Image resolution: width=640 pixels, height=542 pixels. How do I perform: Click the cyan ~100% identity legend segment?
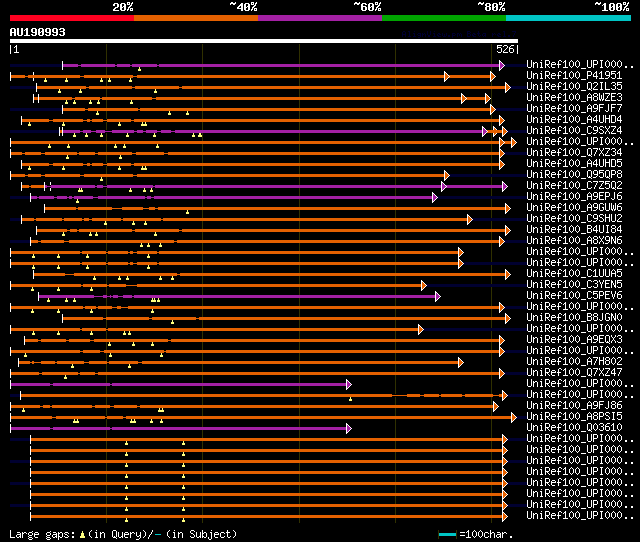(x=569, y=18)
